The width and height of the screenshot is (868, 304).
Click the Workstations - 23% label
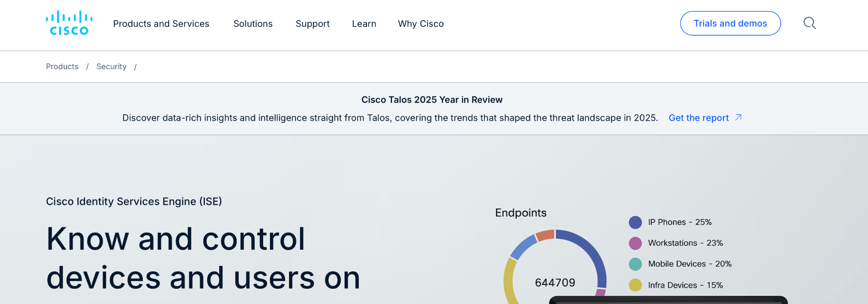coord(685,243)
